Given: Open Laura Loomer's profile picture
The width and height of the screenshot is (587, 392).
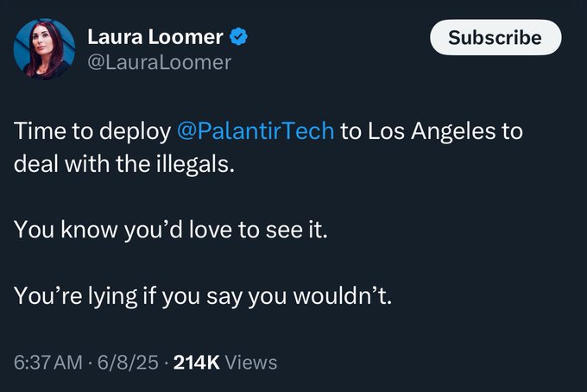Looking at the screenshot, I should [44, 49].
